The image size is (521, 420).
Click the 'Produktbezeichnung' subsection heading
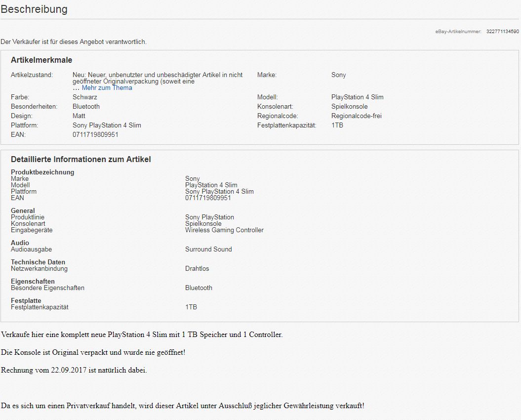42,172
